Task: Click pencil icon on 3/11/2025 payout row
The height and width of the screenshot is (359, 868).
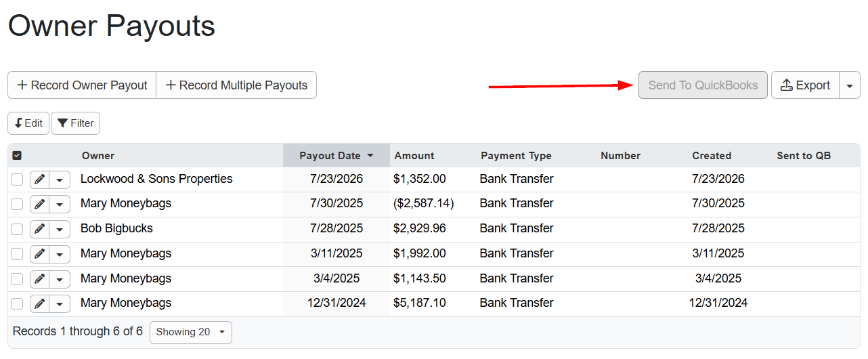Action: [40, 254]
